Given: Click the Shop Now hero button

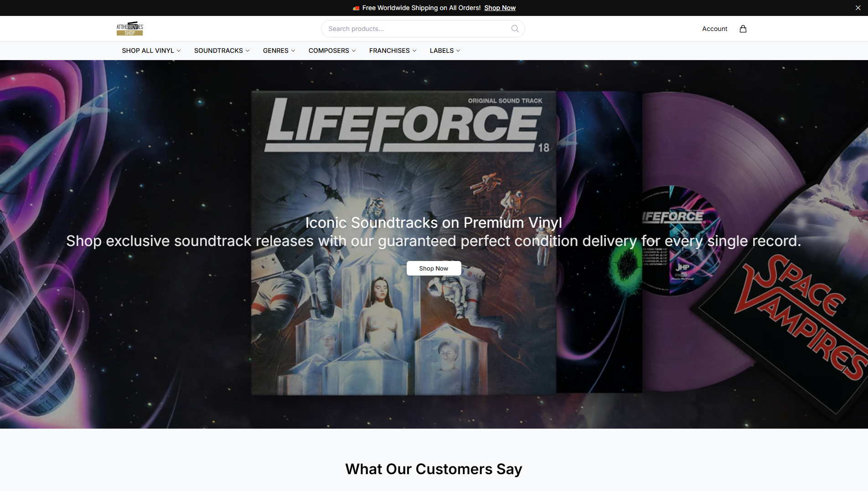Looking at the screenshot, I should tap(434, 268).
